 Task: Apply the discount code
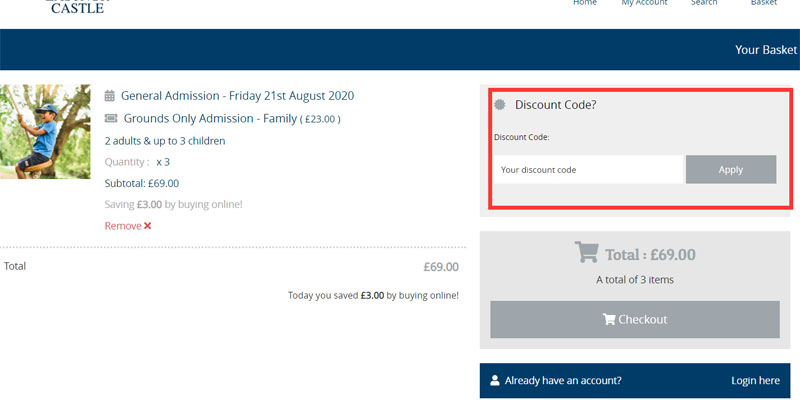click(x=731, y=170)
